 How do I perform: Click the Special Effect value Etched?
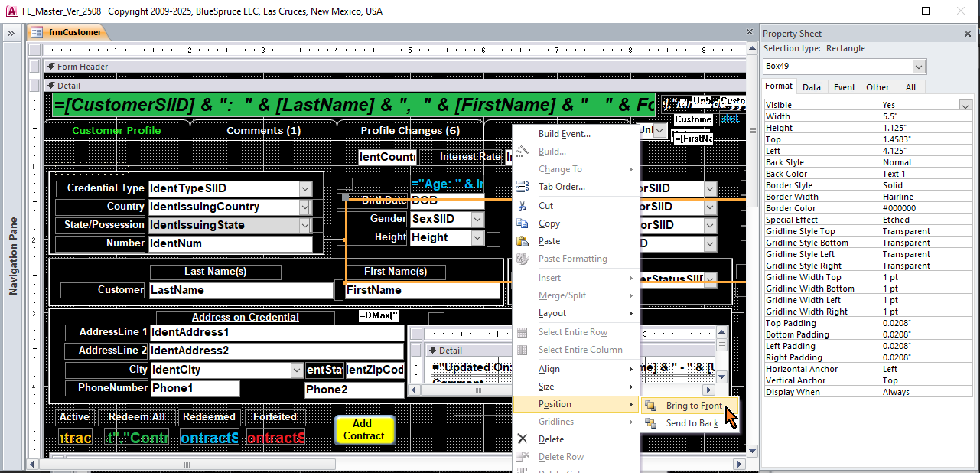(926, 220)
